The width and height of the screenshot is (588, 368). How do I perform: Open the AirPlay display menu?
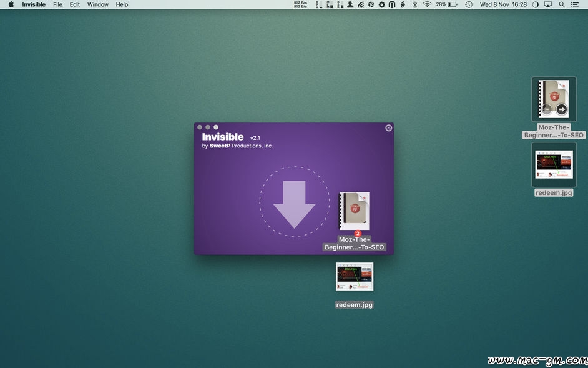click(548, 4)
